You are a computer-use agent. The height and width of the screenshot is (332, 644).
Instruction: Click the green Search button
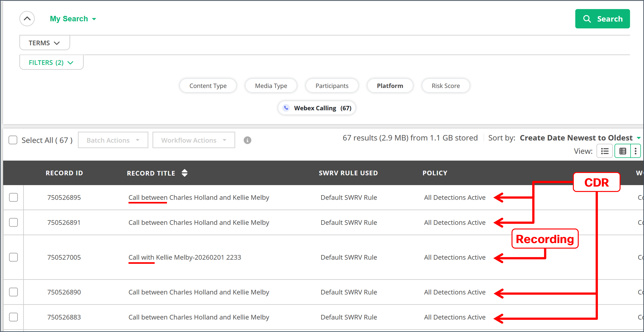click(x=602, y=19)
